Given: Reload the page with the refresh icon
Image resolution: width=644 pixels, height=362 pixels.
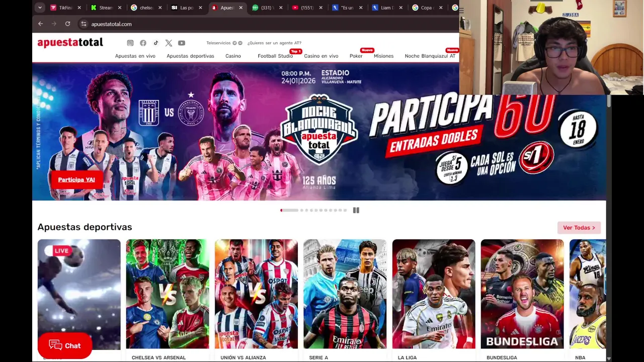Looking at the screenshot, I should pyautogui.click(x=67, y=24).
